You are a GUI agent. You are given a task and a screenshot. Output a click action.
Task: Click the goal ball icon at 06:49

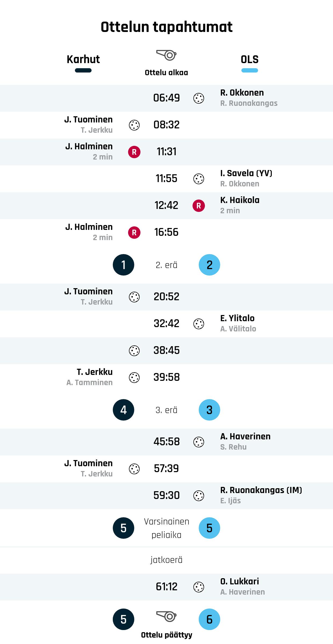click(199, 98)
